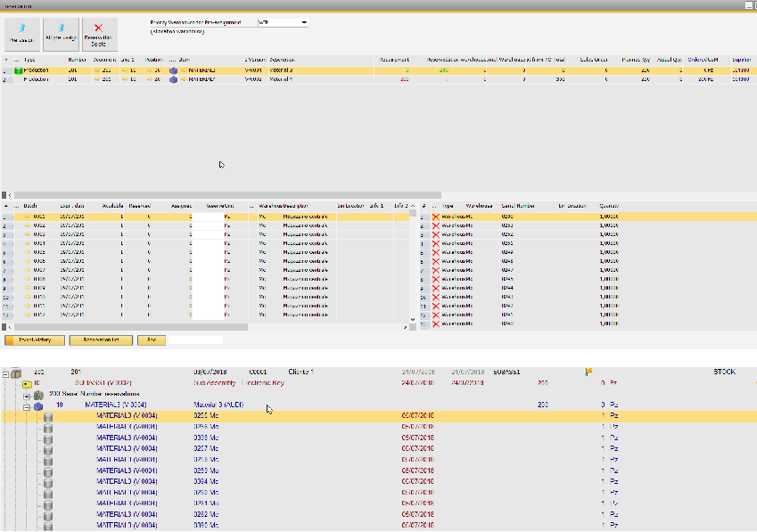Click the Find button
The image size is (757, 532).
point(152,340)
